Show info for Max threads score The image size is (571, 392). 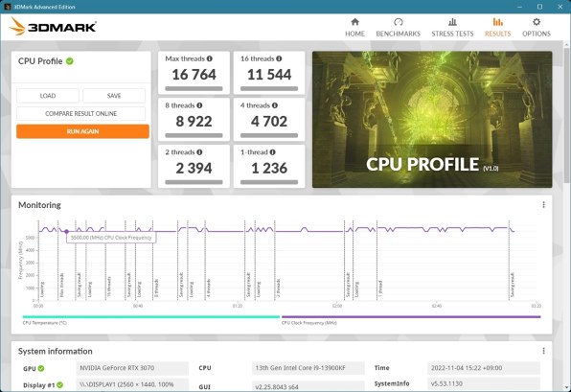click(x=210, y=58)
